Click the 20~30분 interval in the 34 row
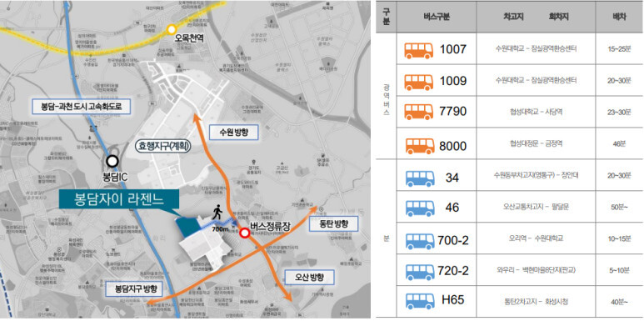 pos(619,175)
